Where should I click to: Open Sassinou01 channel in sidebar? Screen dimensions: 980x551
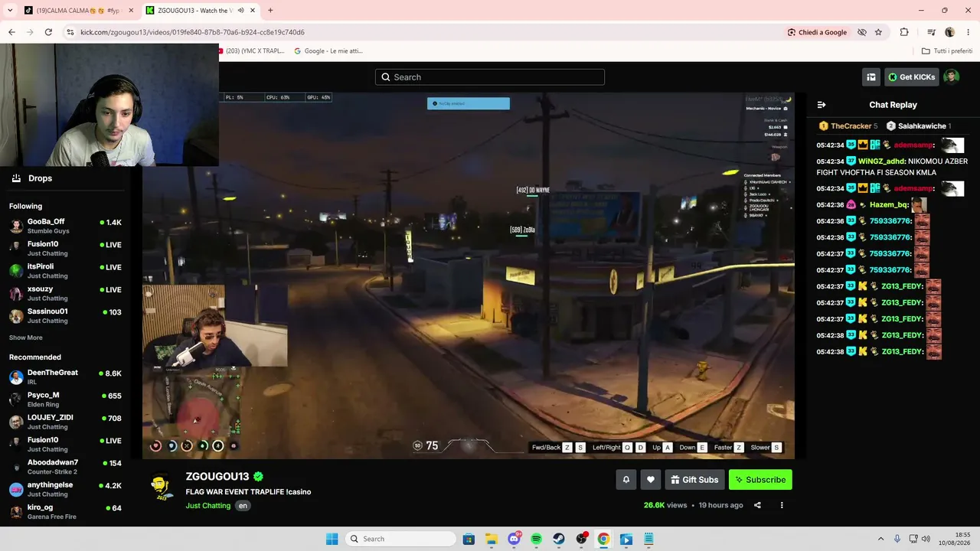click(65, 315)
